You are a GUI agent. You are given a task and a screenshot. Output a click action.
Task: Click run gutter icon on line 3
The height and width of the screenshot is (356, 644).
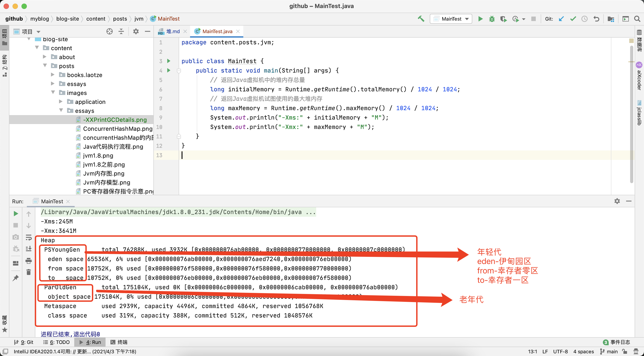click(169, 61)
